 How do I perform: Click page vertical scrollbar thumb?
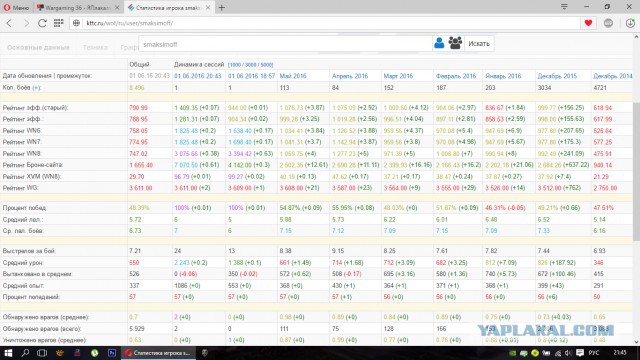(636, 171)
